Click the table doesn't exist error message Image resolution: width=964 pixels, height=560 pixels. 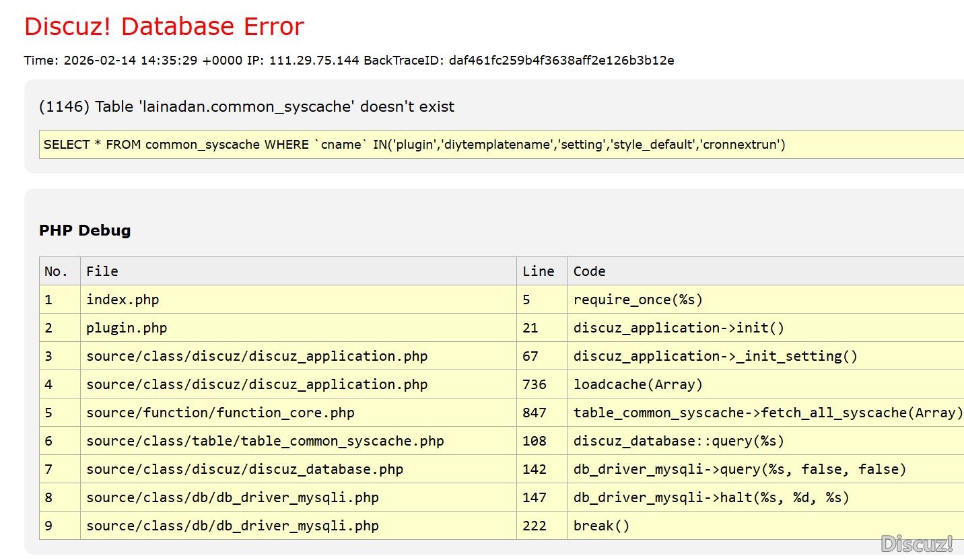pos(246,107)
